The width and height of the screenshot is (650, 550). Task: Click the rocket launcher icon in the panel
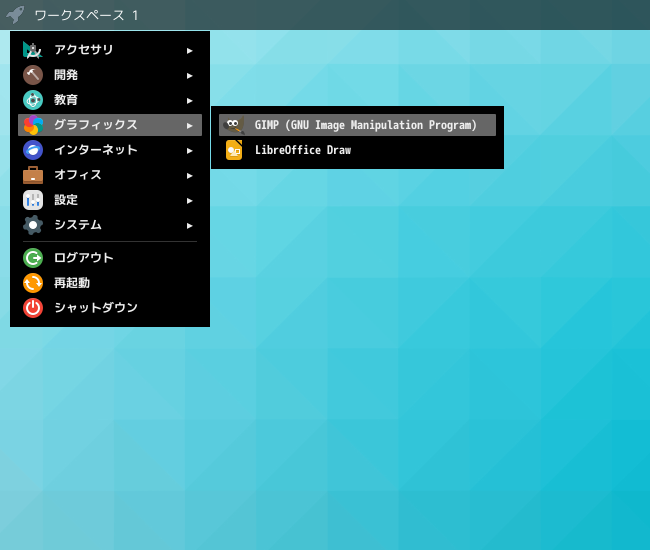tap(15, 15)
